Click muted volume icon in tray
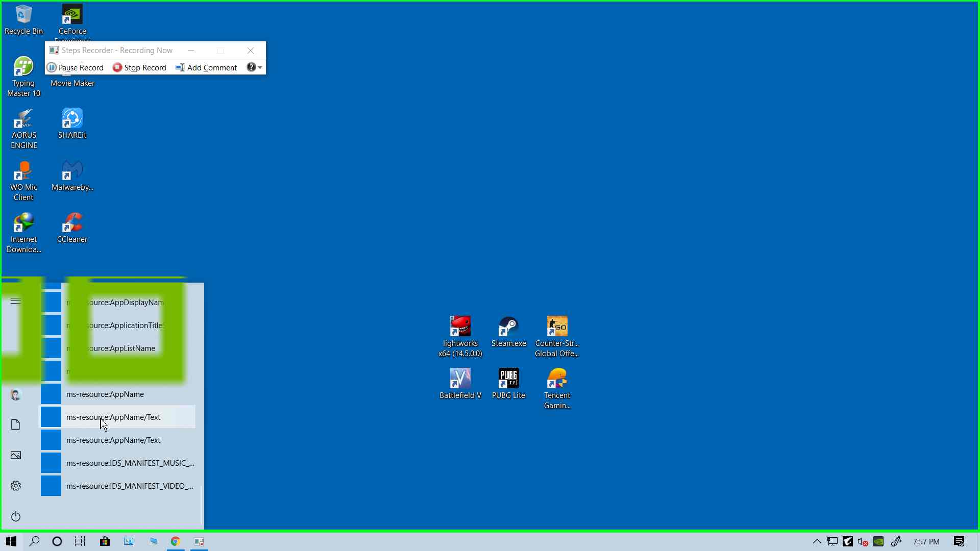The image size is (980, 551). (863, 541)
